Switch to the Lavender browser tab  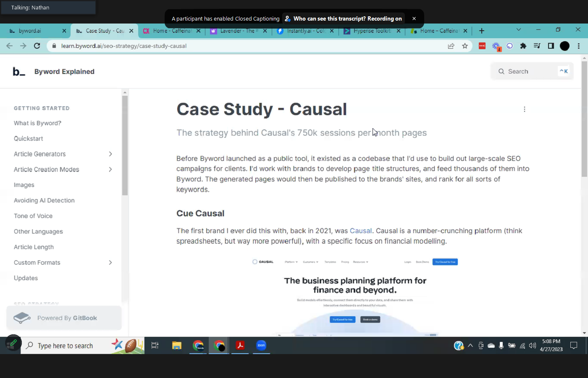pyautogui.click(x=237, y=31)
